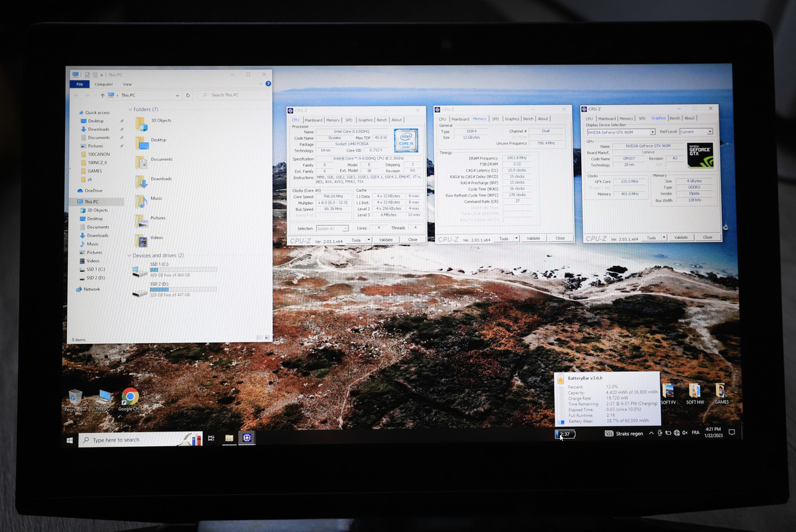Open Recycle Bin on the desktop
Screen dimensions: 796x532
point(75,400)
